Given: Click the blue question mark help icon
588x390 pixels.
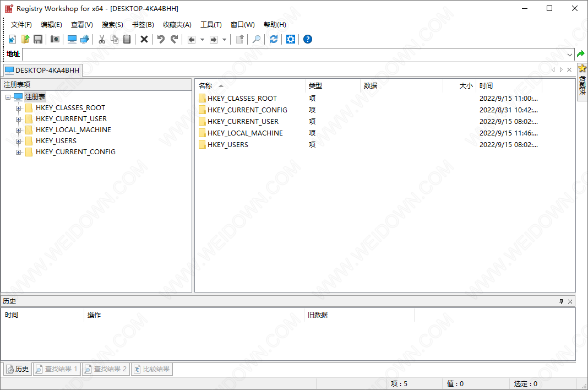Looking at the screenshot, I should (308, 39).
